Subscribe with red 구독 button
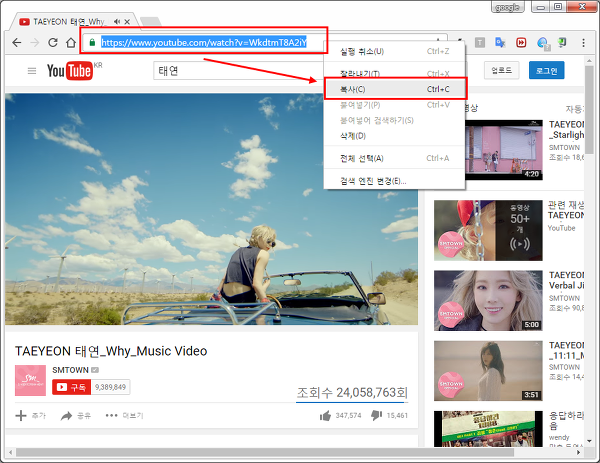The width and height of the screenshot is (600, 463). click(71, 387)
